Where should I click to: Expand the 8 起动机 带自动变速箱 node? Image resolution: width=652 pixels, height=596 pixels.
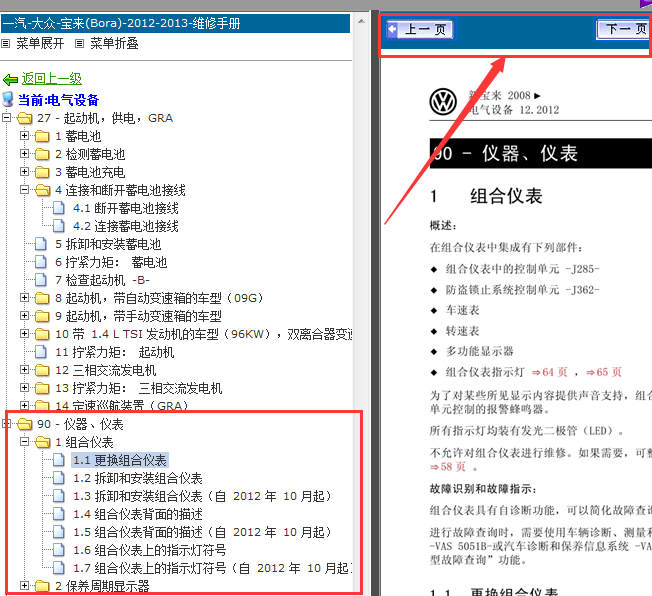(x=25, y=298)
